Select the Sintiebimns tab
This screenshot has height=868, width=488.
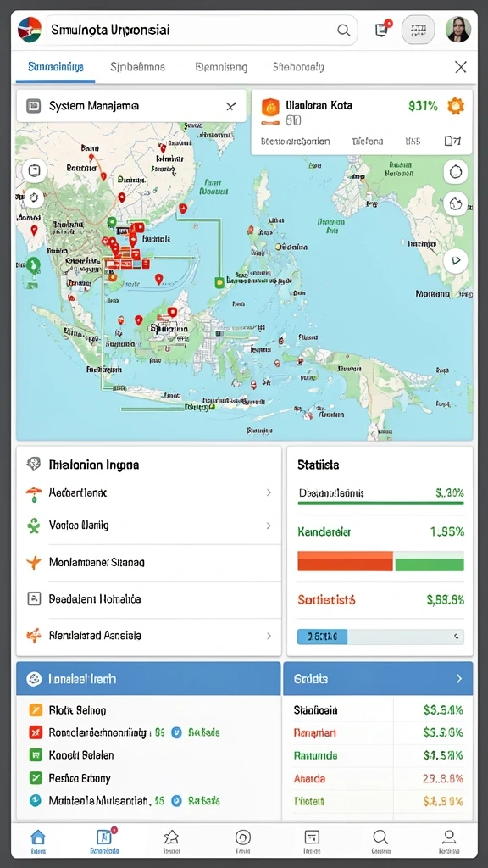[137, 67]
